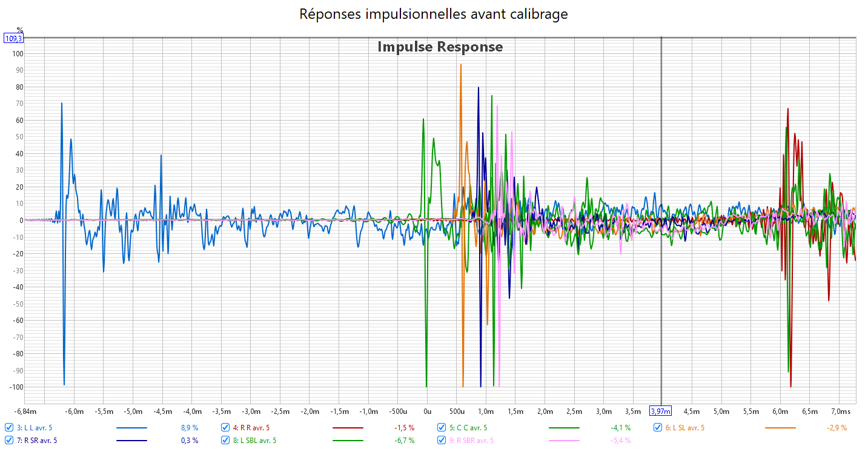Disable the 6: L SL avr. 5 checkbox
The image size is (868, 460).
(x=658, y=427)
